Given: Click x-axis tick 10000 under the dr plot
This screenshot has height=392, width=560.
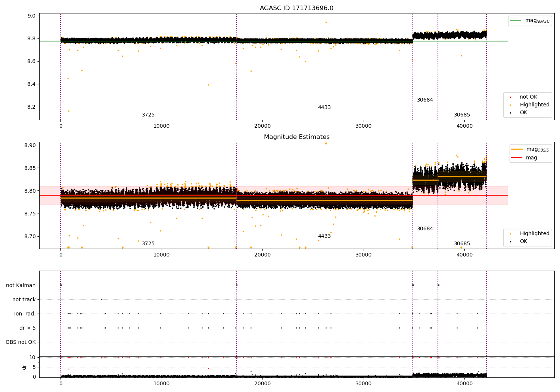Looking at the screenshot, I should tap(161, 384).
